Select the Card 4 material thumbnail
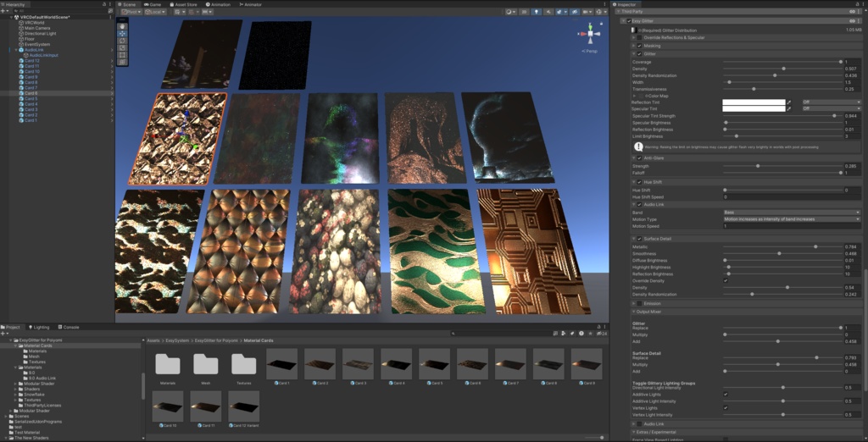The width and height of the screenshot is (868, 442). tap(396, 364)
